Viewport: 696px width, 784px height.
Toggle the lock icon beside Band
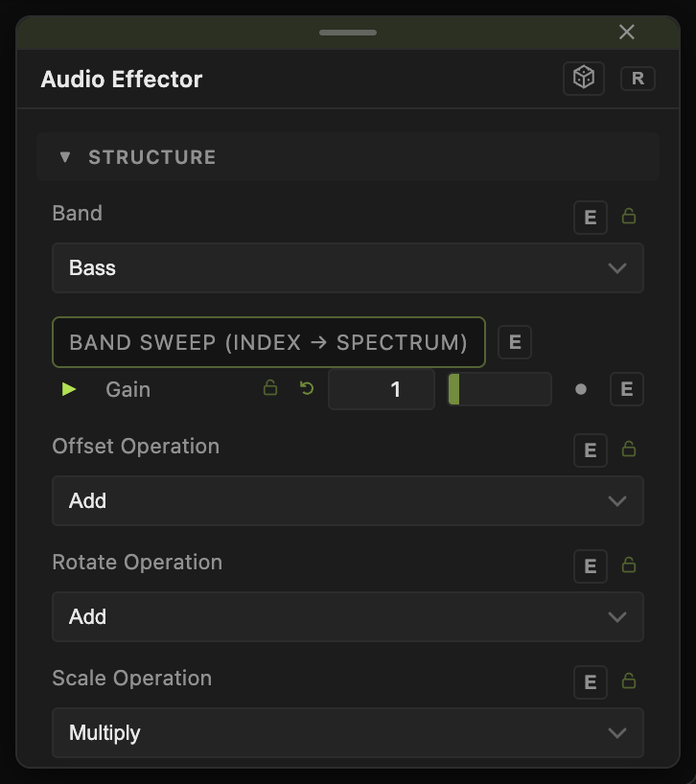coord(629,216)
